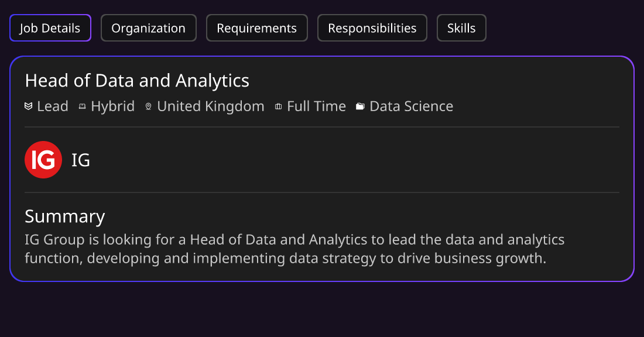Click the briefcase icon beside Full Time
The height and width of the screenshot is (337, 644).
[278, 106]
